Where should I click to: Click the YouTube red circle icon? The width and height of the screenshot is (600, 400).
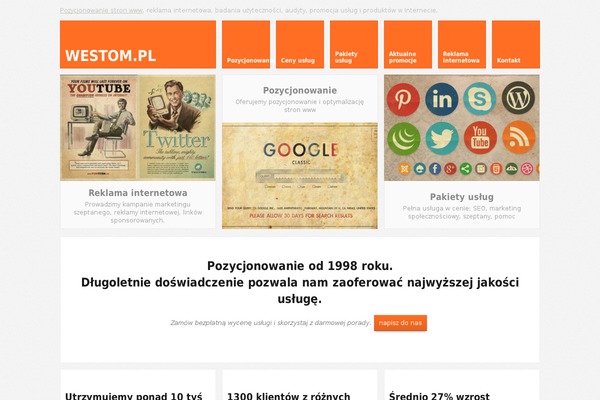(480, 137)
